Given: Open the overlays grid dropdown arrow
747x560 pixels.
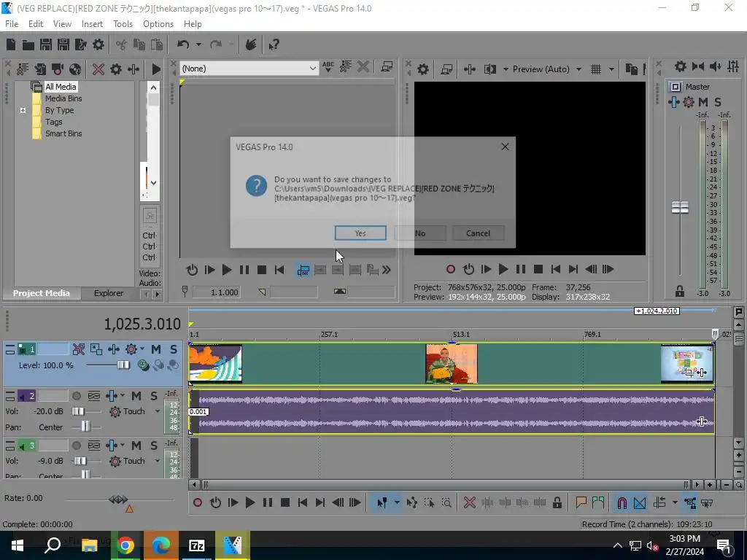Looking at the screenshot, I should [x=611, y=69].
